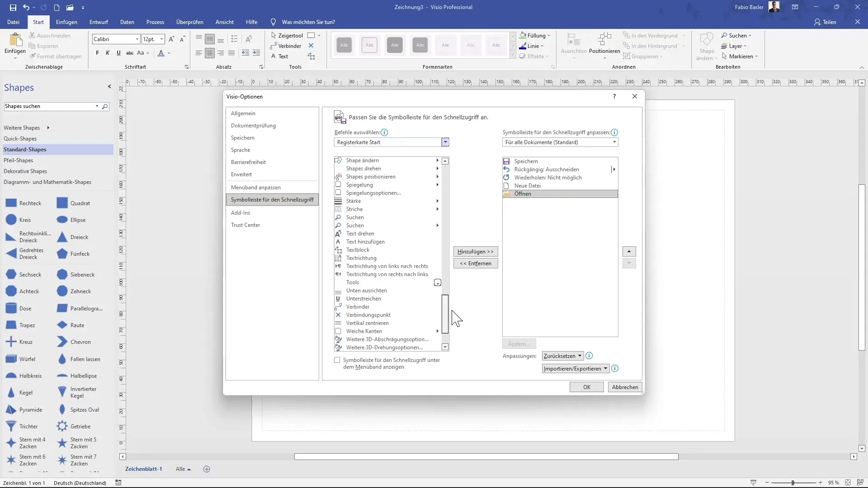Click the Hinzufügen button to add command
The width and height of the screenshot is (868, 488).
[x=476, y=251]
